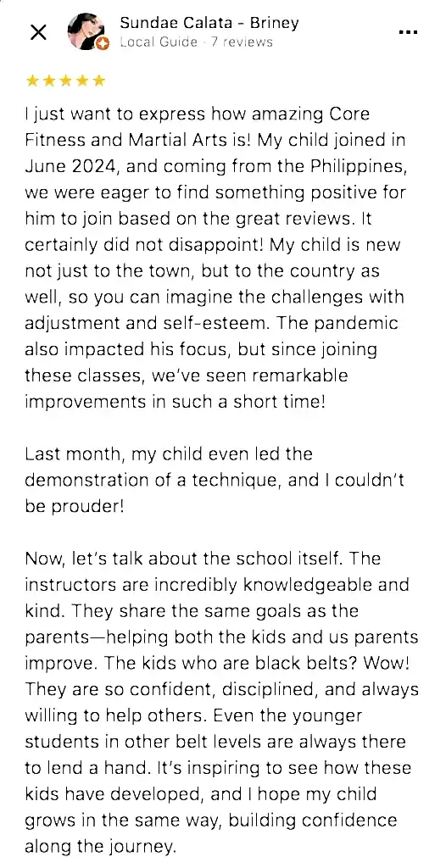Open the three-dot more options menu

[x=408, y=32]
